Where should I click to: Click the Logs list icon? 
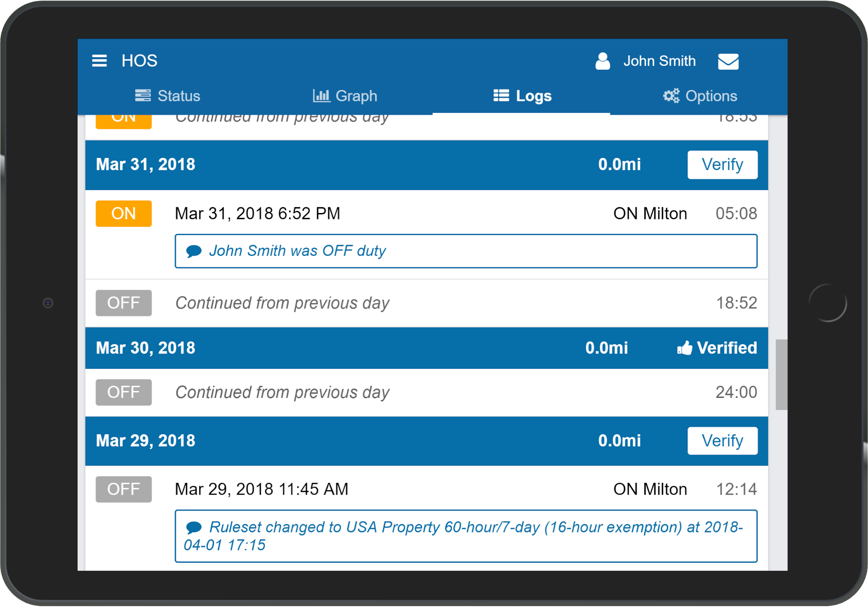501,95
